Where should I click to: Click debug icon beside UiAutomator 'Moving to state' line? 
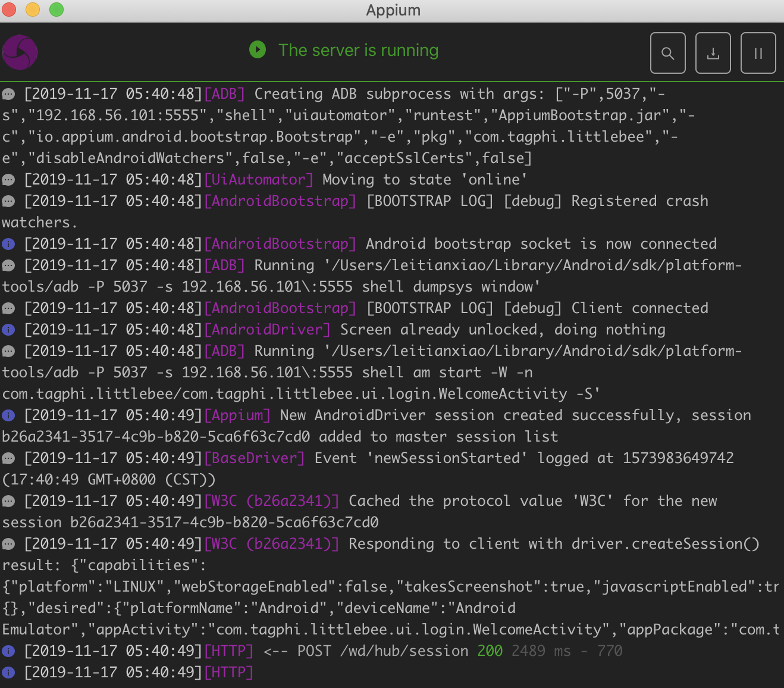(8, 180)
